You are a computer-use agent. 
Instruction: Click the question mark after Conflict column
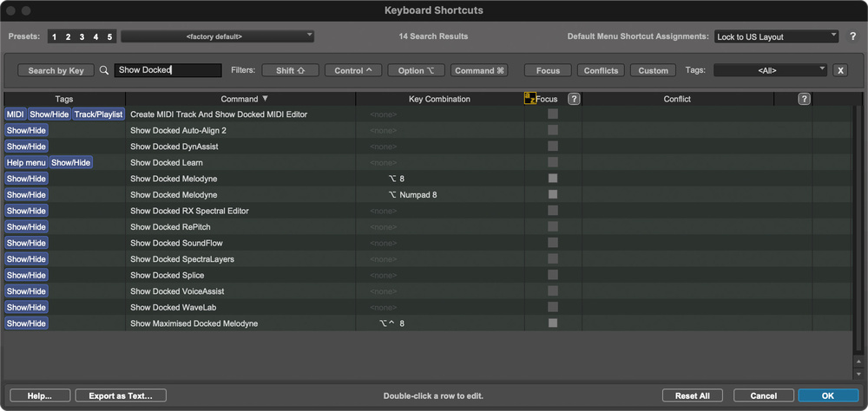[x=804, y=99]
